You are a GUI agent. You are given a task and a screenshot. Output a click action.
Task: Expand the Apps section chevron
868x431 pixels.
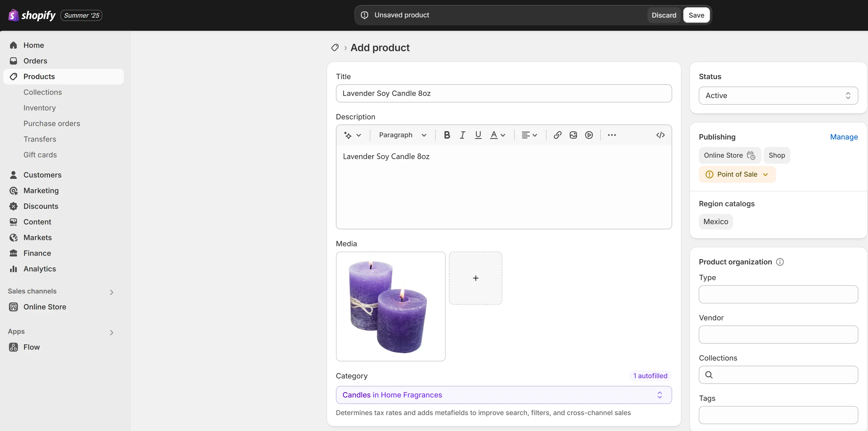click(112, 332)
